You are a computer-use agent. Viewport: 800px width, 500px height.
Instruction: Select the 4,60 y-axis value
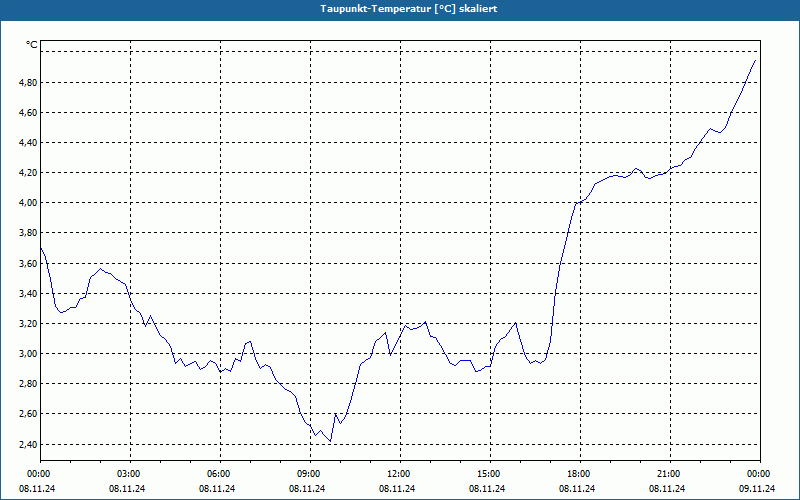tap(28, 112)
